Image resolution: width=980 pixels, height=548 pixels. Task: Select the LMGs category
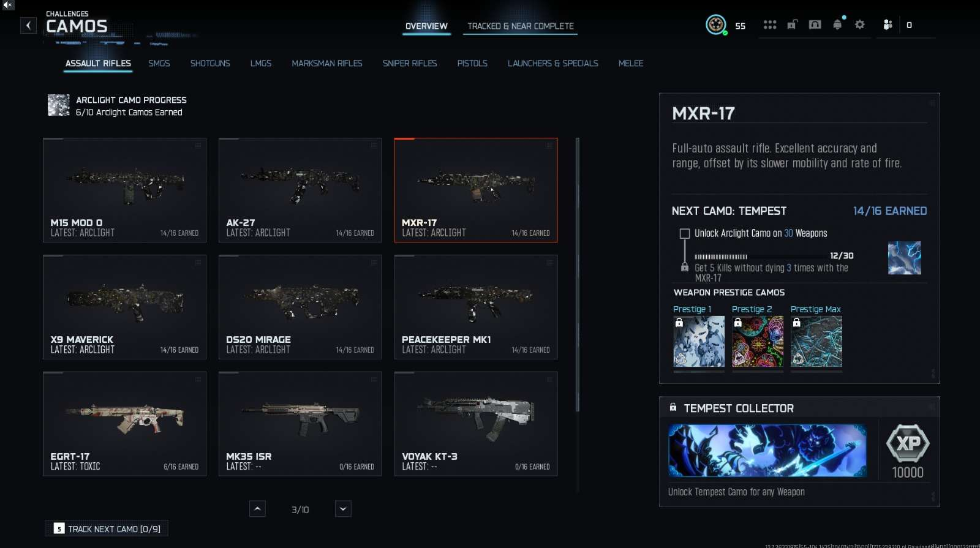(261, 64)
